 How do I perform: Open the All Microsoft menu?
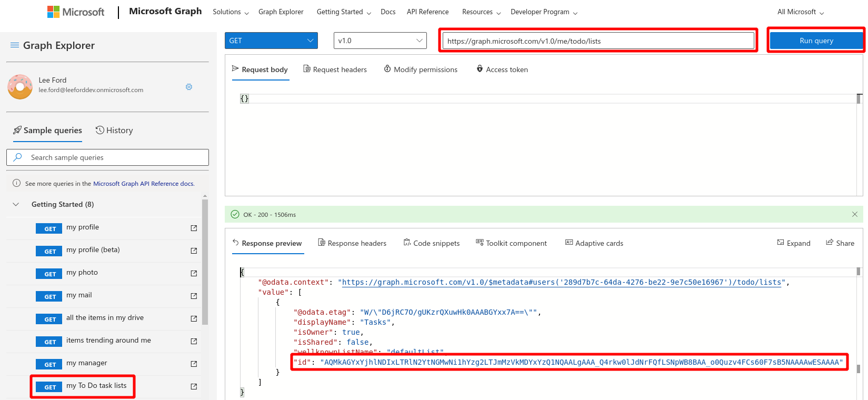[801, 12]
